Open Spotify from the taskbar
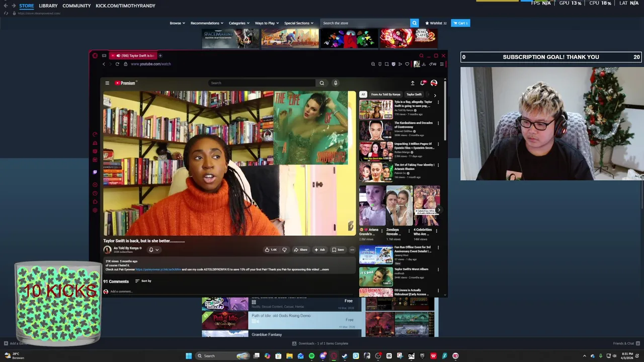Image resolution: width=644 pixels, height=362 pixels. [311, 356]
